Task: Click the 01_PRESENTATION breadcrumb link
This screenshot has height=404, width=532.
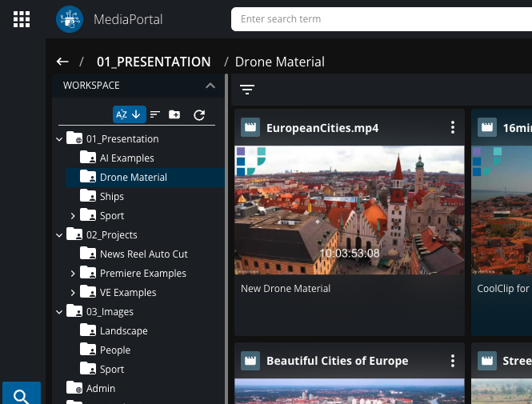Action: coord(154,62)
